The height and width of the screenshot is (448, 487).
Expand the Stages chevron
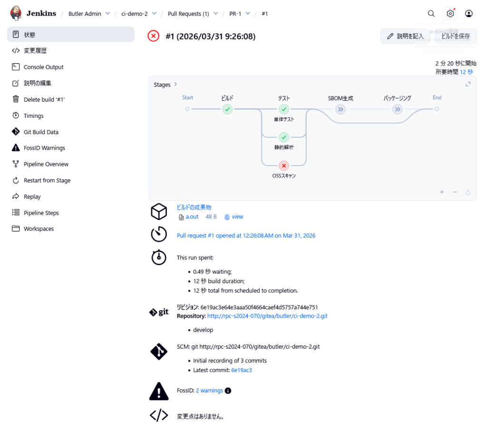[175, 84]
